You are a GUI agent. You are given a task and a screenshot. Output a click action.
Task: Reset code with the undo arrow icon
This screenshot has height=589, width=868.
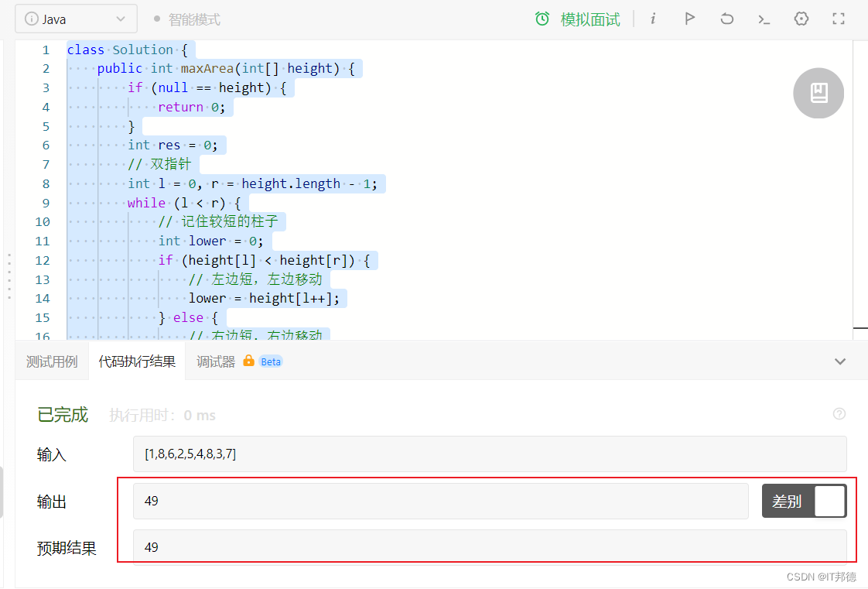point(727,19)
